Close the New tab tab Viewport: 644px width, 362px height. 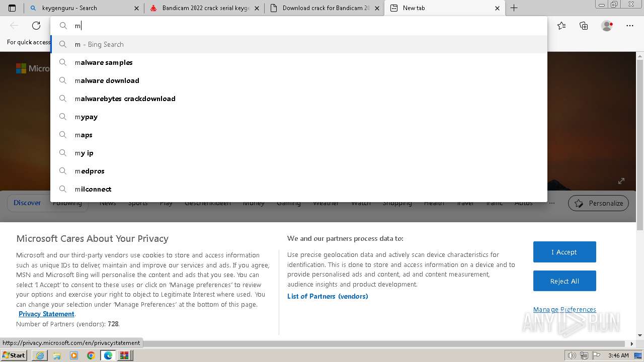(x=497, y=8)
